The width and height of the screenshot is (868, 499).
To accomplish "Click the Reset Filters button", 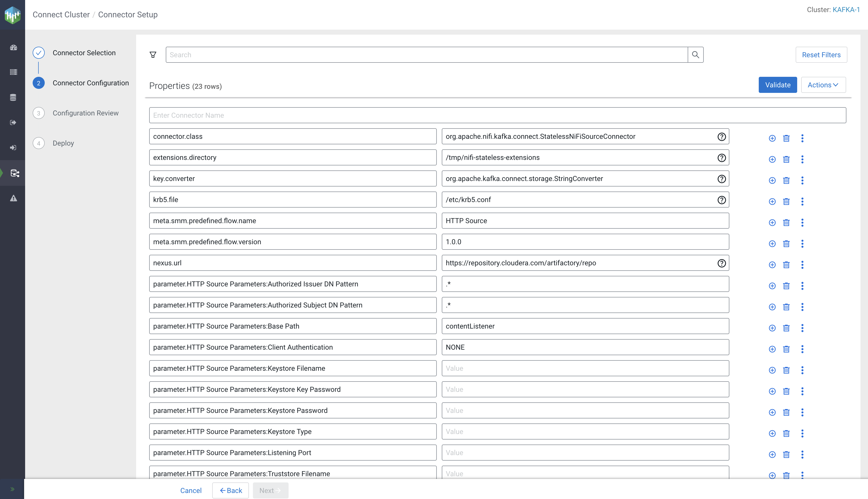I will pyautogui.click(x=821, y=55).
